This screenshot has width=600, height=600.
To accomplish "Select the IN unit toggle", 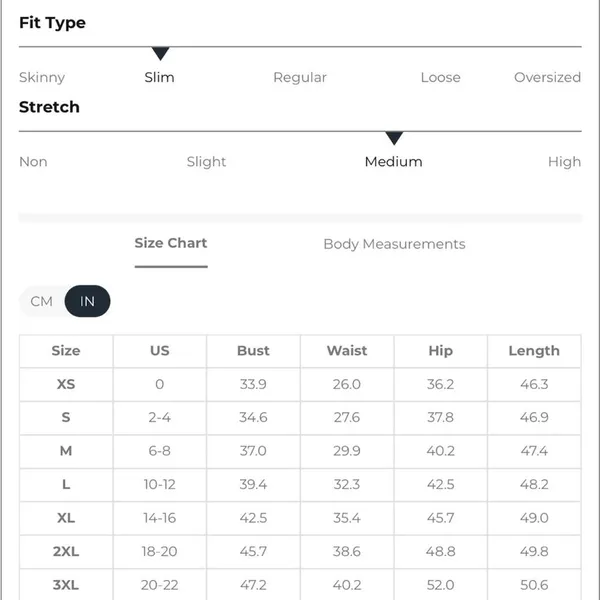I will pyautogui.click(x=87, y=301).
